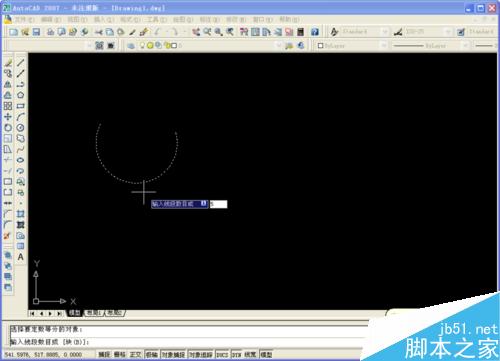Viewport: 500px width, 361px height.
Task: Open the 插入(I) menu
Action: pos(104,20)
